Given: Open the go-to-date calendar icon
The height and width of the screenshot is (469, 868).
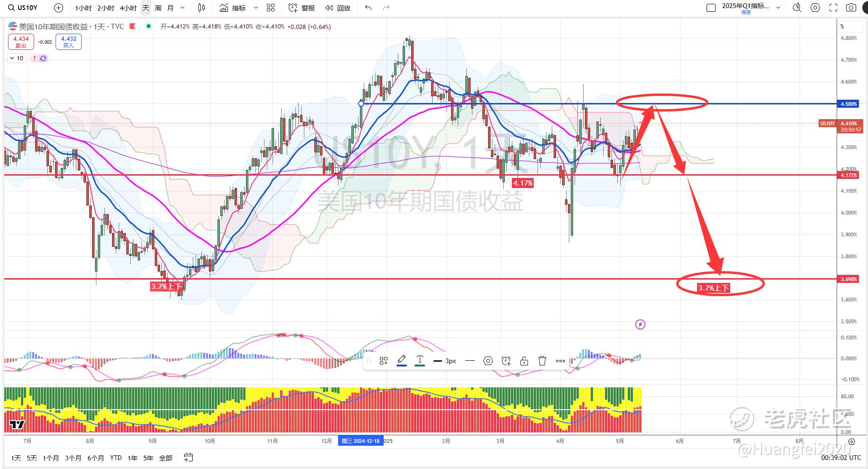Looking at the screenshot, I should pos(189,458).
